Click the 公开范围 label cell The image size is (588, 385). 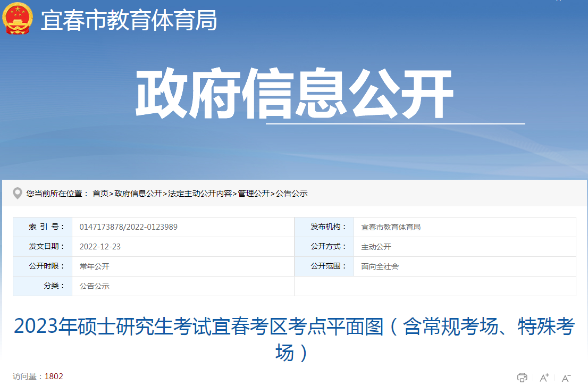pos(324,266)
